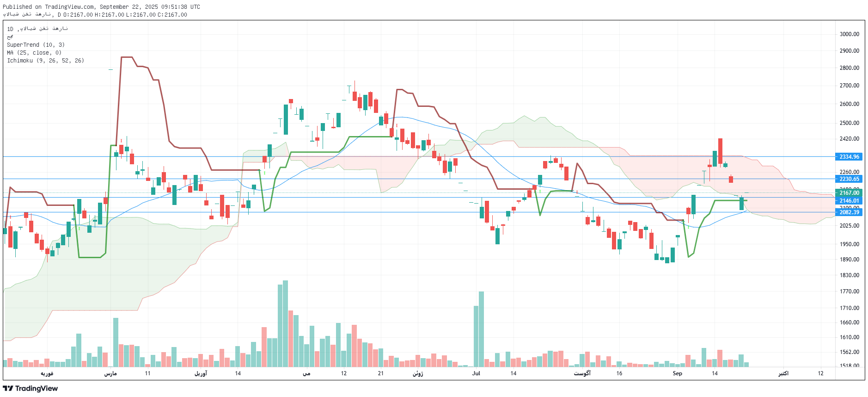Click the اکتبر month label on time axis
The width and height of the screenshot is (868, 397).
tap(783, 373)
